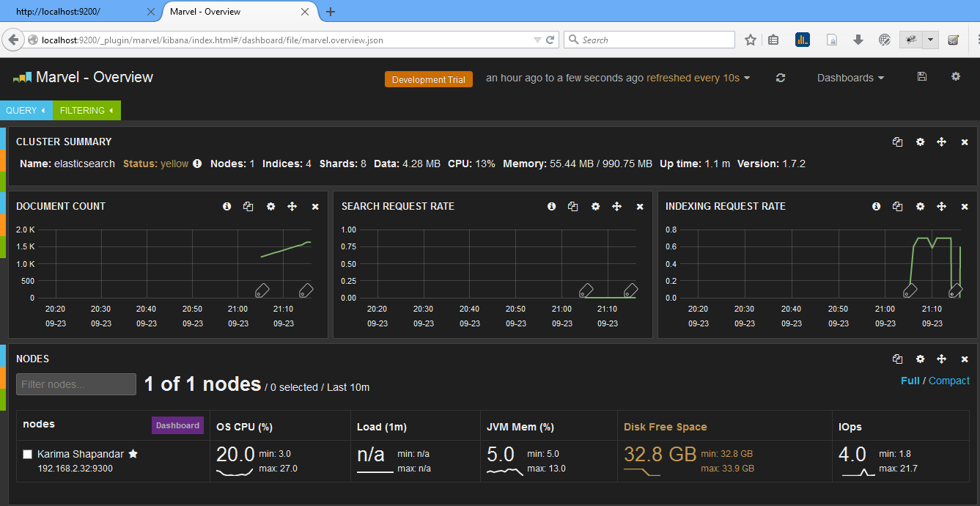The width and height of the screenshot is (980, 506).
Task: Duplicate the Nodes panel
Action: pos(897,359)
